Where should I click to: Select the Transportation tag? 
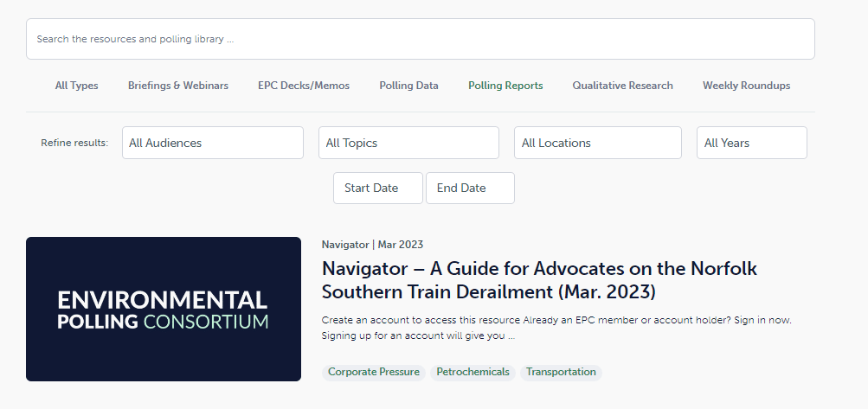(x=561, y=372)
